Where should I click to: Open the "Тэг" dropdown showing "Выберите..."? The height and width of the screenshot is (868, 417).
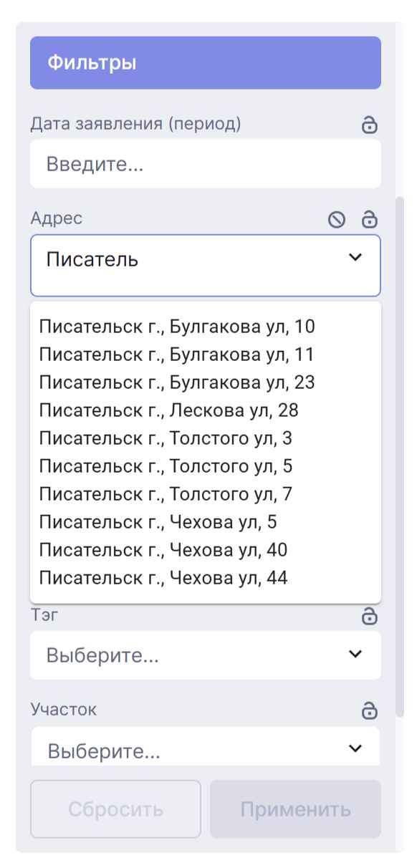(205, 655)
